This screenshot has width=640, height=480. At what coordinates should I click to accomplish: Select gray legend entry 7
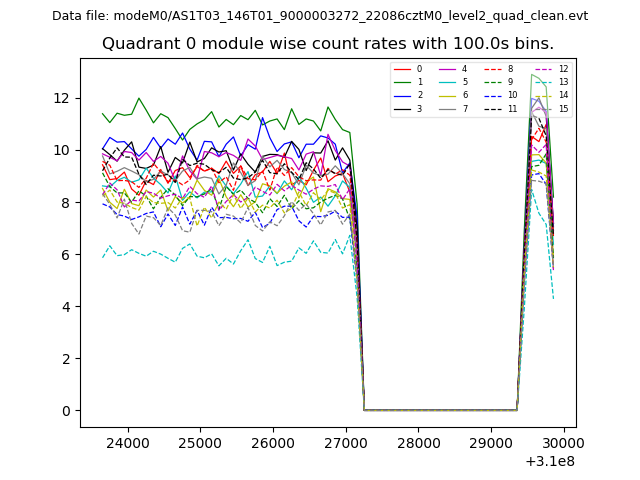tap(448, 108)
